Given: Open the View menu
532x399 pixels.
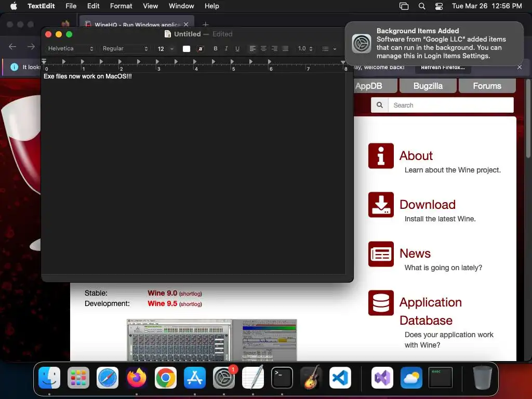Looking at the screenshot, I should pos(150,6).
